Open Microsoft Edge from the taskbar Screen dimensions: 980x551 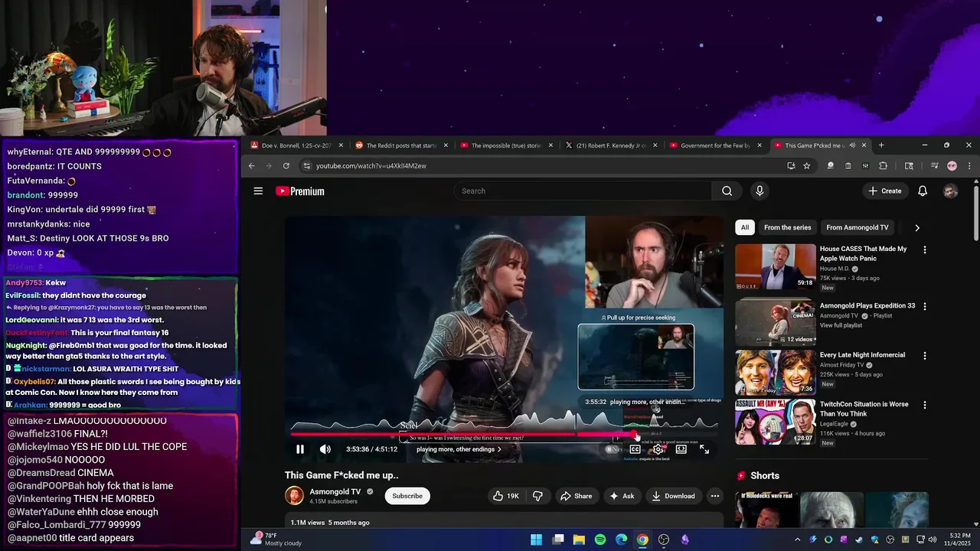click(622, 540)
